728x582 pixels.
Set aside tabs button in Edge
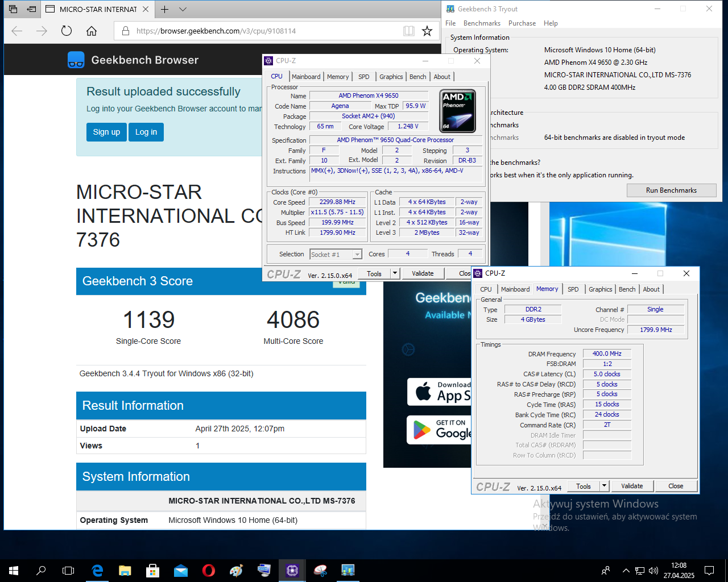(x=32, y=9)
